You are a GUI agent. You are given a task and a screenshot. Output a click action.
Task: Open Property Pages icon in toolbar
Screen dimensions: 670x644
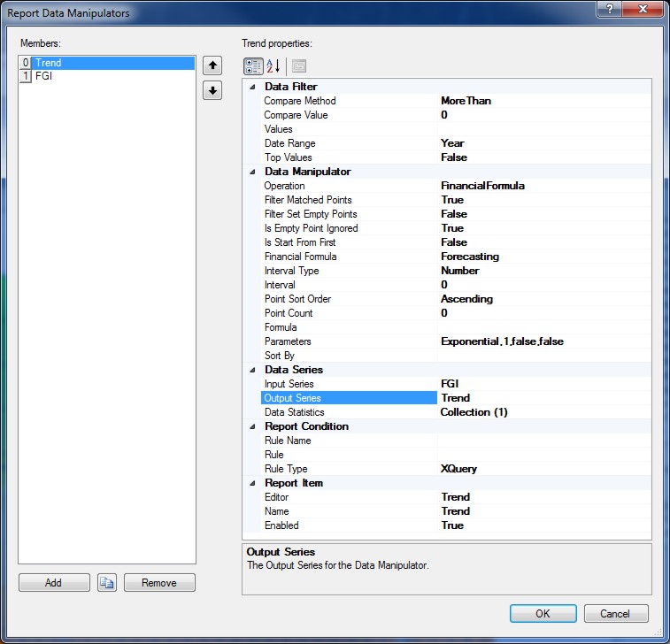(298, 65)
